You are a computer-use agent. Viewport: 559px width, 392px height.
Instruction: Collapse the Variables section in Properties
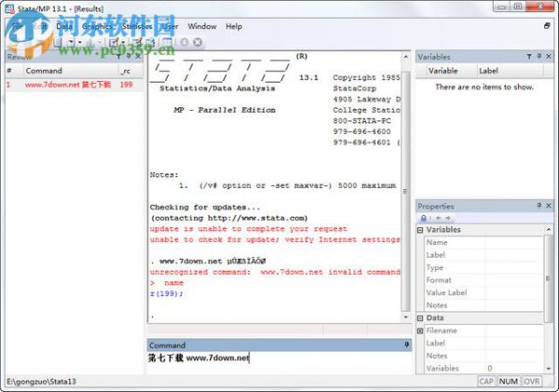coord(420,230)
